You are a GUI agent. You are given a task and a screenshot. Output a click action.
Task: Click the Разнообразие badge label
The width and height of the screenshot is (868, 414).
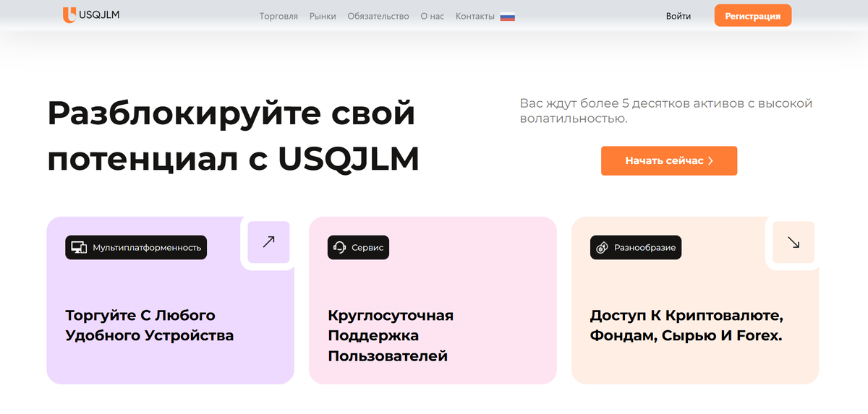pyautogui.click(x=645, y=248)
